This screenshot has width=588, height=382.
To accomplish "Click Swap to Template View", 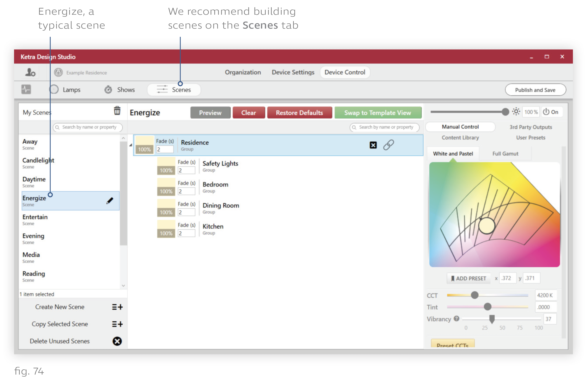I will pos(378,113).
